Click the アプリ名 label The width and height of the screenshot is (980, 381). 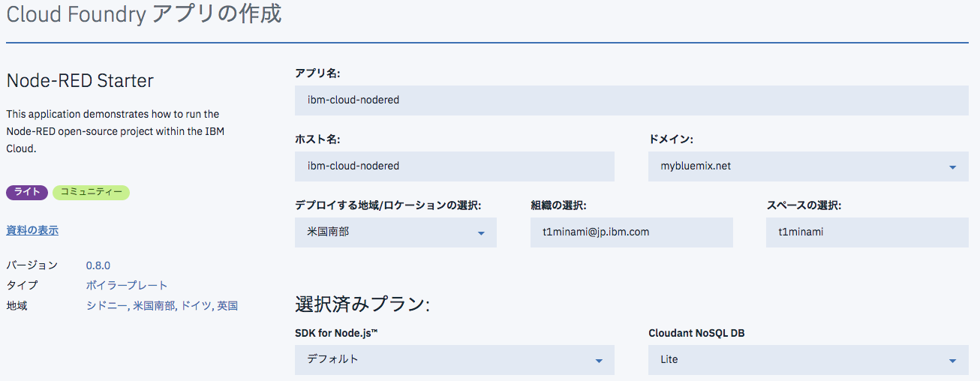click(318, 73)
